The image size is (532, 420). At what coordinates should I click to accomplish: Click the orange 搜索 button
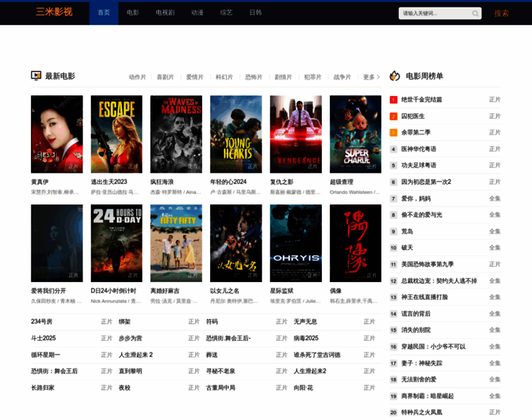501,13
